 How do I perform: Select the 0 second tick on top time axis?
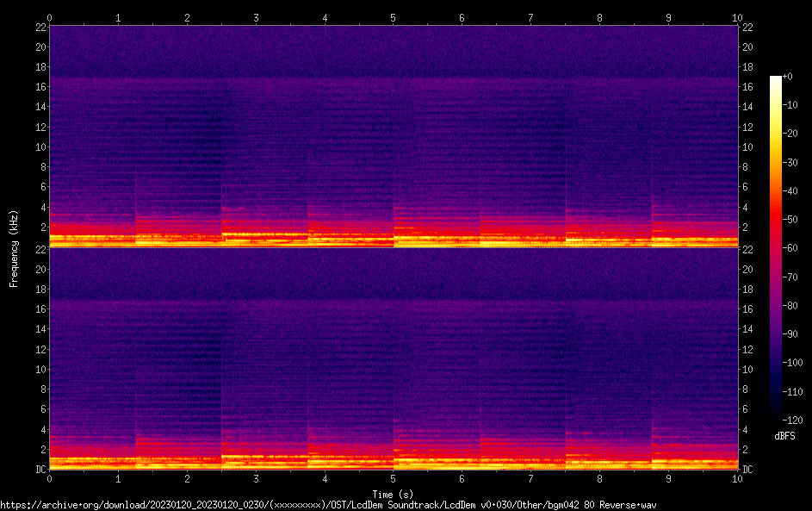(50, 17)
